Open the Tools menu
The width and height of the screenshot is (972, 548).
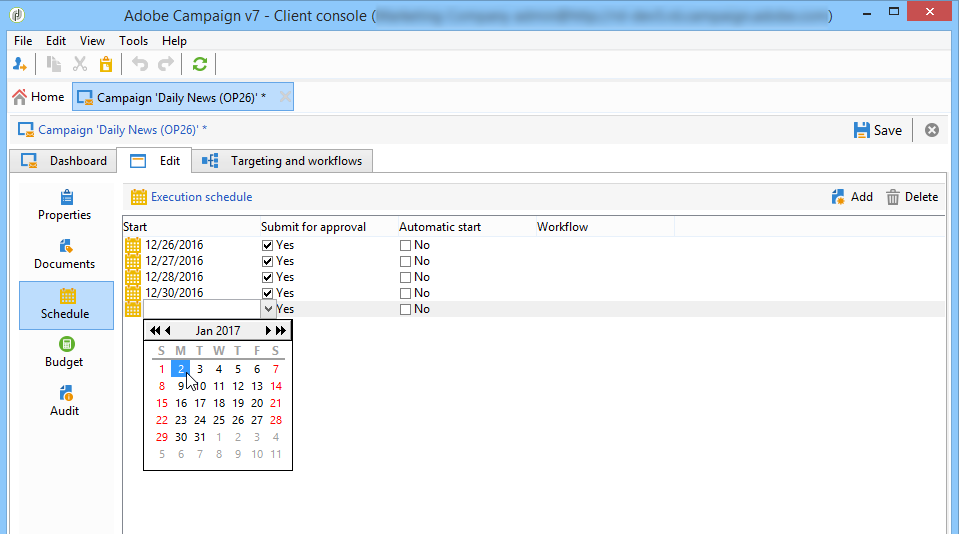point(133,41)
